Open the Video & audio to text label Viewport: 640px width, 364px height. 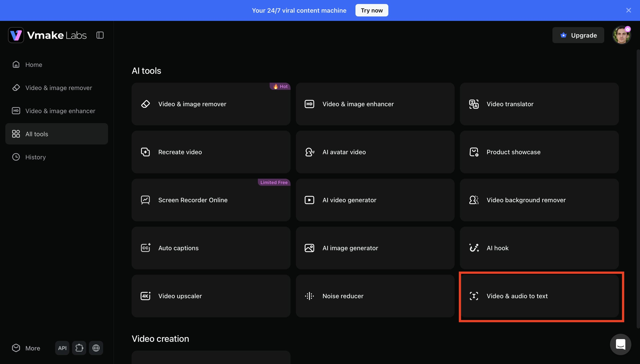[517, 296]
